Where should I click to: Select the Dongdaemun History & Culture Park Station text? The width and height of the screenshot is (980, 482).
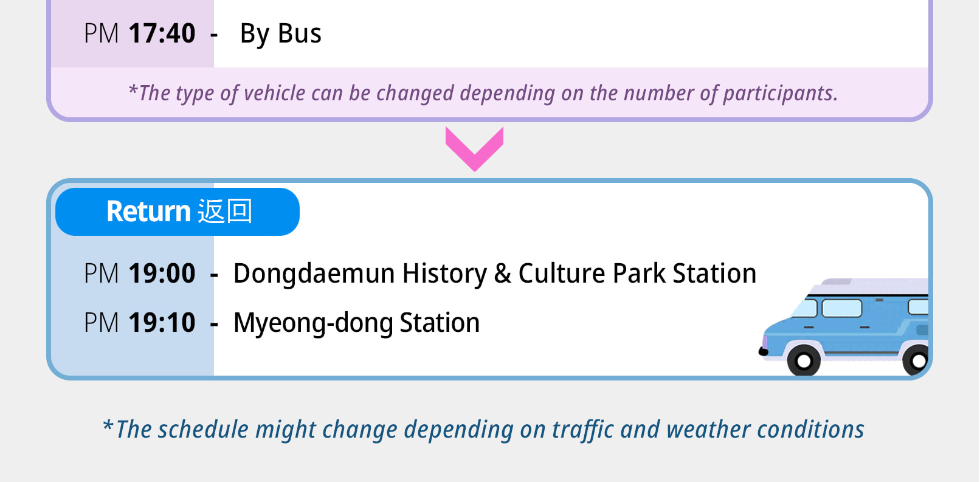click(x=495, y=274)
